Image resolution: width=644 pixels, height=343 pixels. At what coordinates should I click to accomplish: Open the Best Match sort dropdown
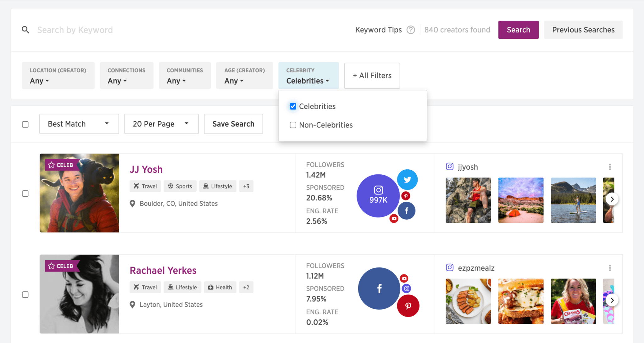tap(79, 124)
